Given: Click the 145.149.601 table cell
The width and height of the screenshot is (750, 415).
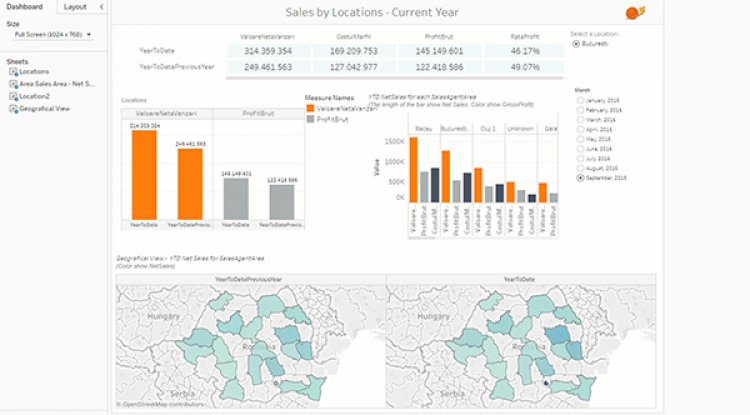Looking at the screenshot, I should coord(439,51).
